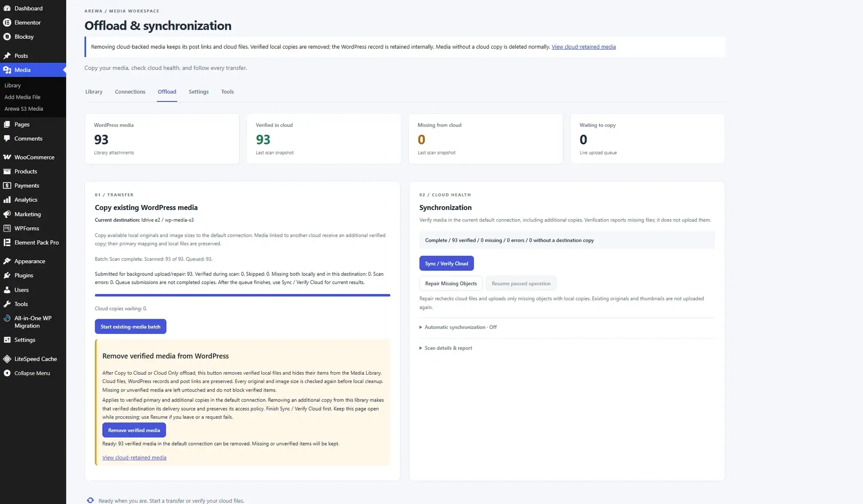Viewport: 863px width, 504px height.
Task: Click the Elementor icon in sidebar
Action: 7,23
